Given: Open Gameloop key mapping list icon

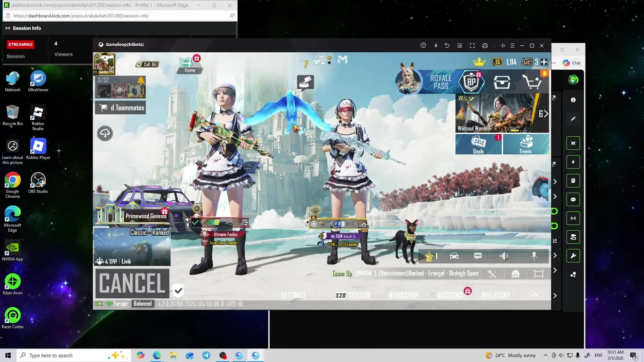Looking at the screenshot, I should [459, 45].
